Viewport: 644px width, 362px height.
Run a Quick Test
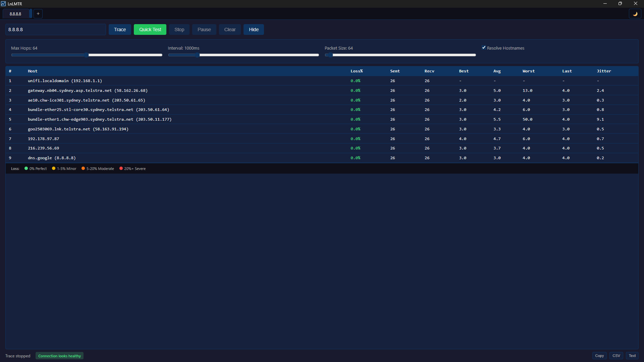pos(150,29)
